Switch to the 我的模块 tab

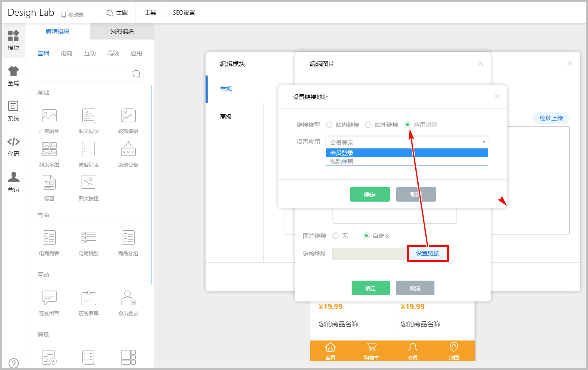tap(122, 31)
